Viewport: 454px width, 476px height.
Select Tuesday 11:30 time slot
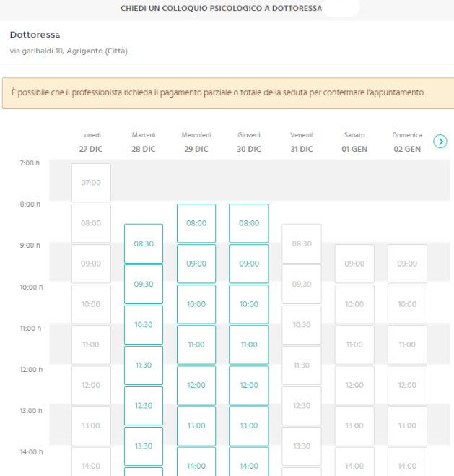coord(144,365)
